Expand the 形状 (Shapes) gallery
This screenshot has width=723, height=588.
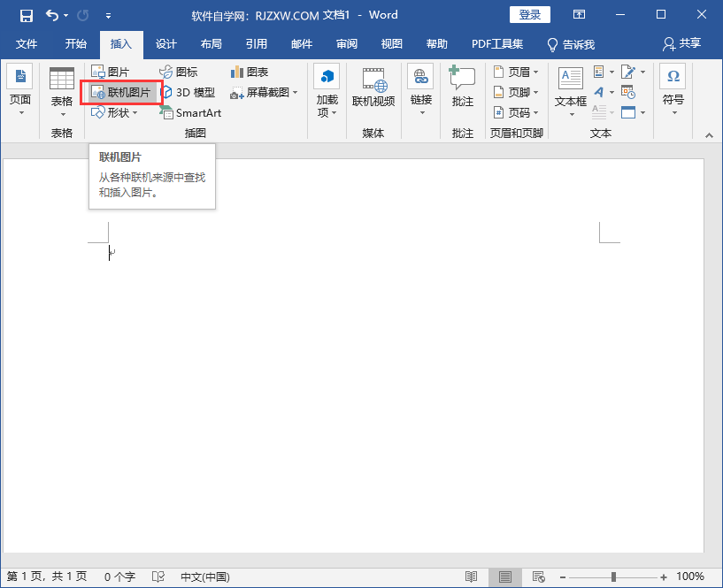tap(121, 112)
